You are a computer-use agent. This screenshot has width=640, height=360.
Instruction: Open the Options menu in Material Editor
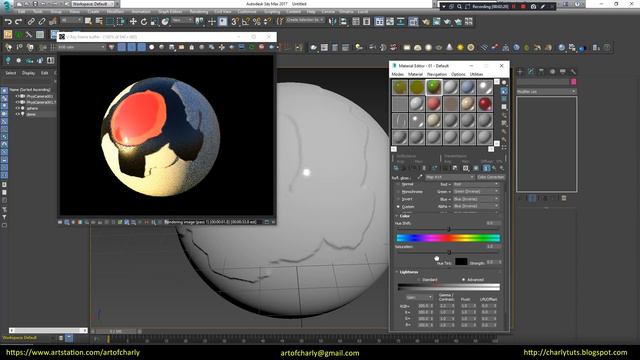click(x=458, y=74)
